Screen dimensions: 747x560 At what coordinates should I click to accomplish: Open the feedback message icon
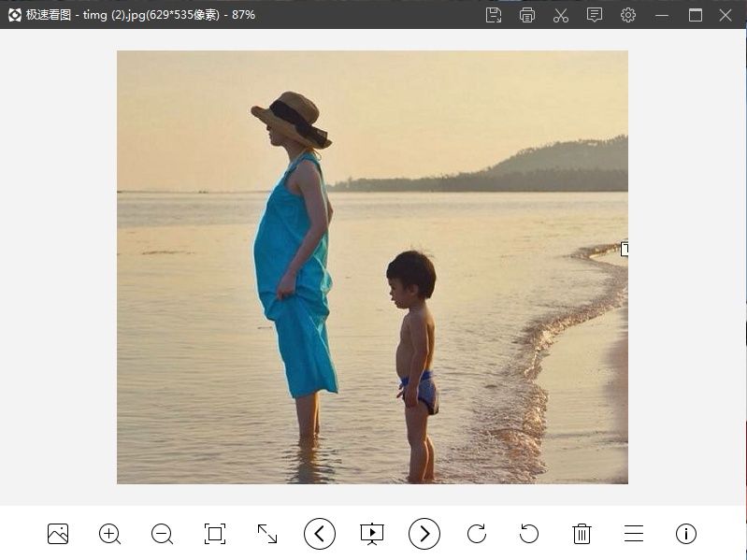click(x=595, y=15)
